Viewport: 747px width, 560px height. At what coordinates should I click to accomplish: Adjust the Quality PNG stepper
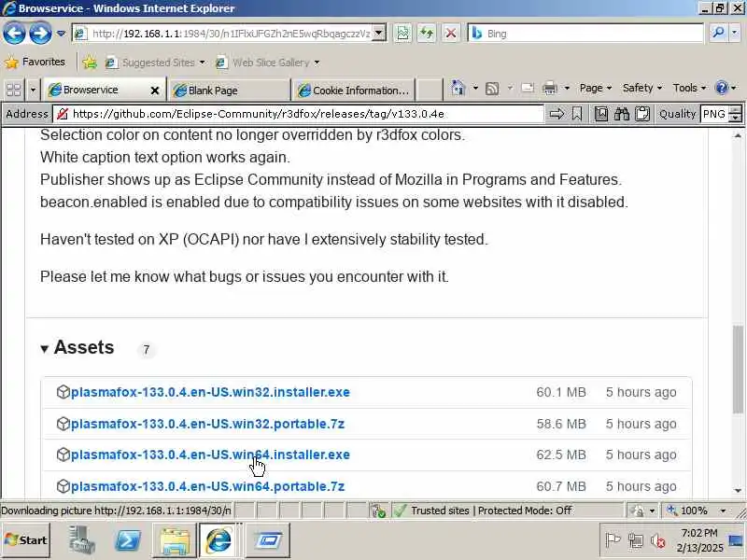736,114
